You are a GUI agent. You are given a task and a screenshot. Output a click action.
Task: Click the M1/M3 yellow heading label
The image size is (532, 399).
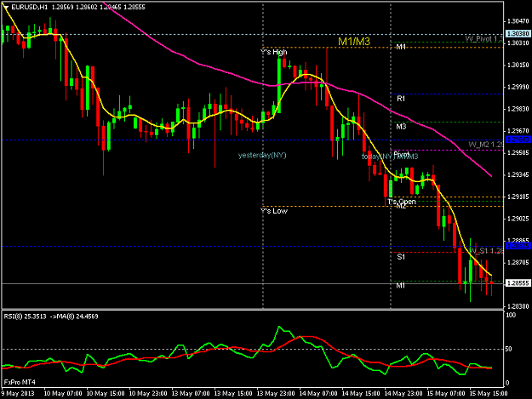coord(354,42)
